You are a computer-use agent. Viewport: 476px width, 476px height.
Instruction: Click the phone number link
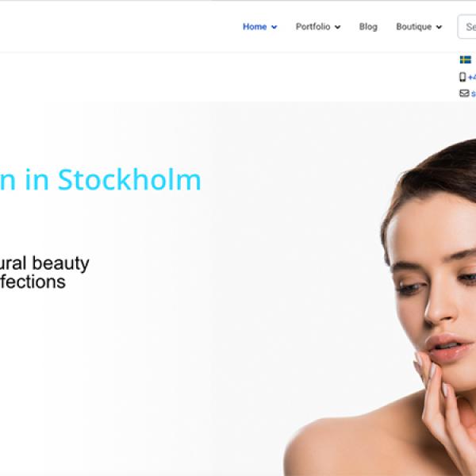(472, 78)
